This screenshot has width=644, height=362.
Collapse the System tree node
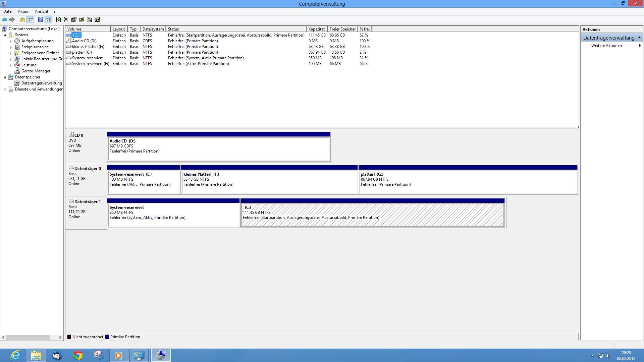pyautogui.click(x=5, y=35)
